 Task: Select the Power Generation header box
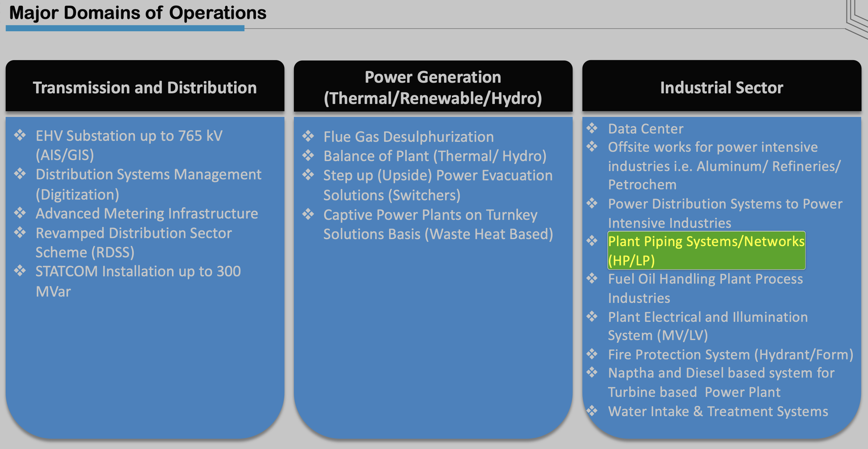click(x=433, y=87)
